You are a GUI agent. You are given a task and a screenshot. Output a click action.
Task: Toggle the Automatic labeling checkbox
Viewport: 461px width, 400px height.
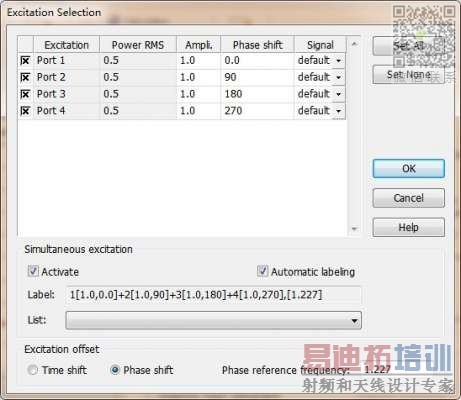point(262,271)
